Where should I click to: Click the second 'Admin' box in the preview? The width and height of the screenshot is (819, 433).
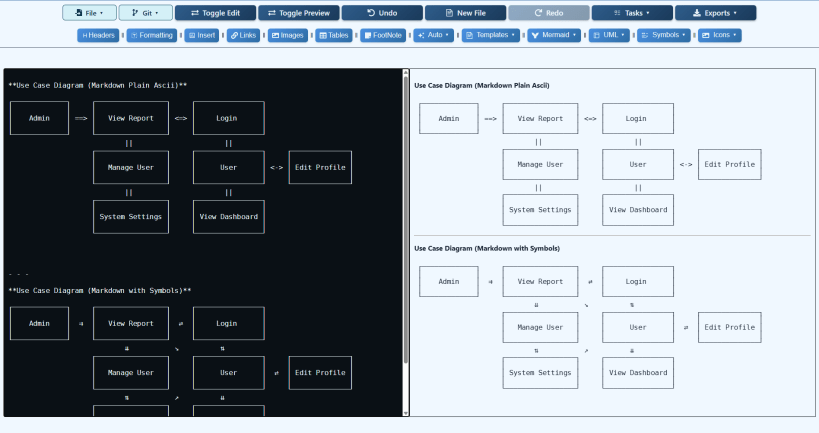[x=449, y=282]
